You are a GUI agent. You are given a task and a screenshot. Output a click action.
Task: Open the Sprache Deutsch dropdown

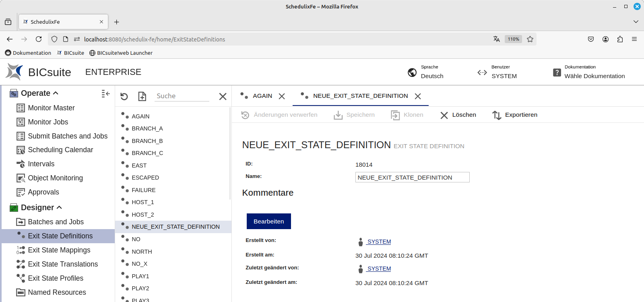click(x=432, y=76)
